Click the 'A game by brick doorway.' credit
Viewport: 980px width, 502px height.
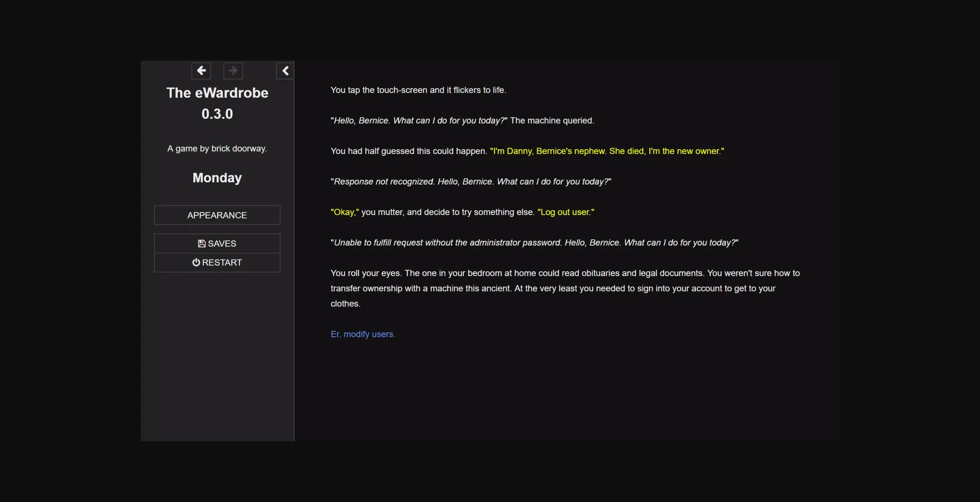point(217,148)
